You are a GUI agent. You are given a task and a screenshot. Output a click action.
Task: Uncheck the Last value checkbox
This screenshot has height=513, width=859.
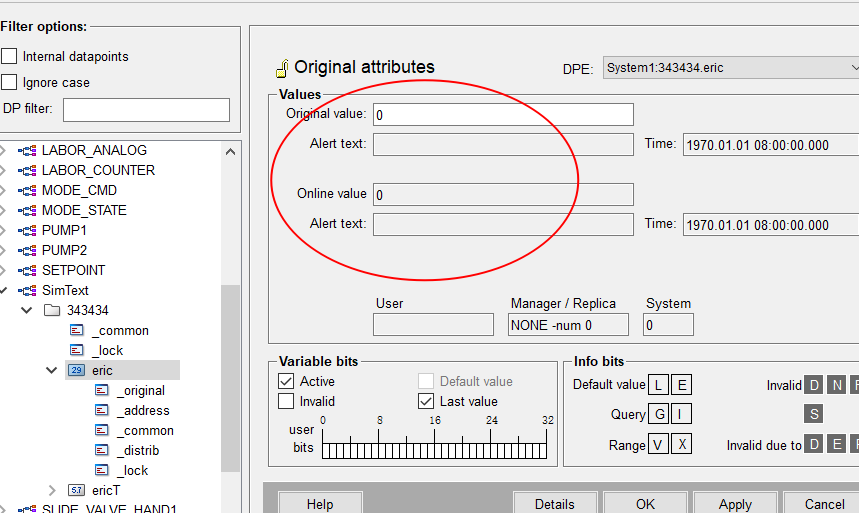(x=426, y=401)
